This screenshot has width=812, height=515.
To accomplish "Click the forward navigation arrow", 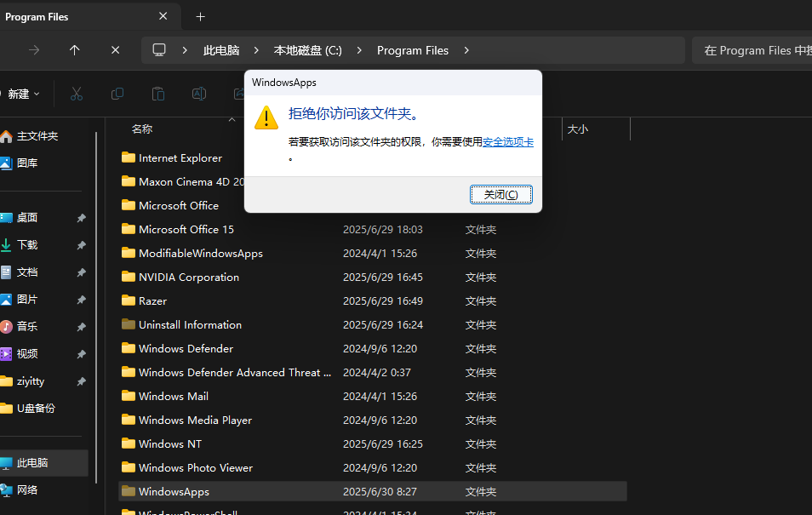I will click(x=34, y=50).
